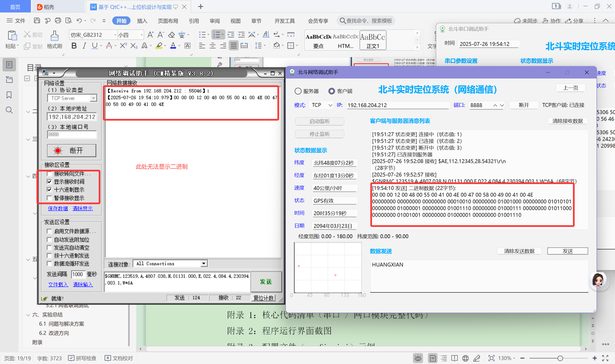Open the 插入 ribbon tab
The height and width of the screenshot is (364, 615).
[x=142, y=21]
